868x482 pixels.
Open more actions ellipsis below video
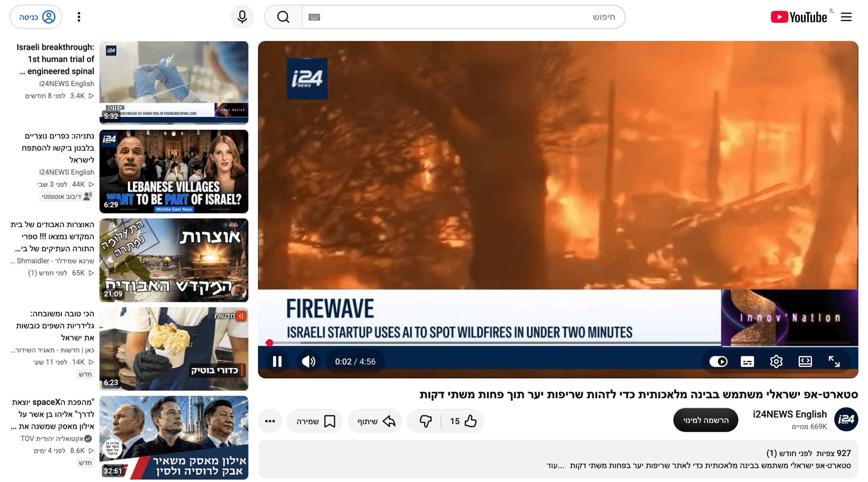[x=270, y=421]
